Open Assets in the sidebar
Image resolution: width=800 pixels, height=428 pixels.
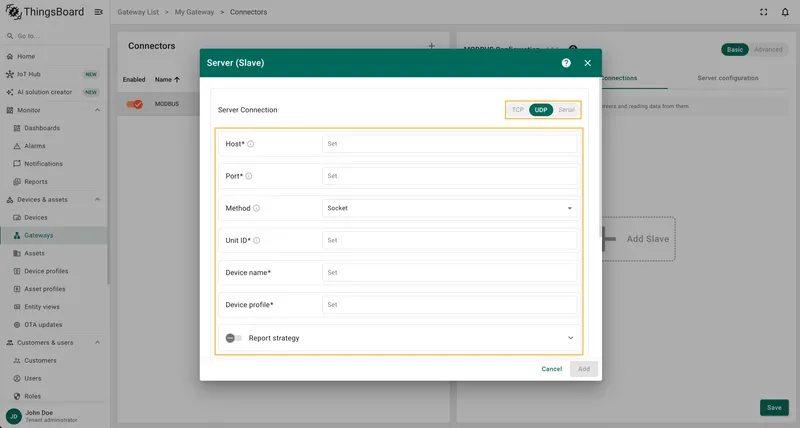coord(54,253)
